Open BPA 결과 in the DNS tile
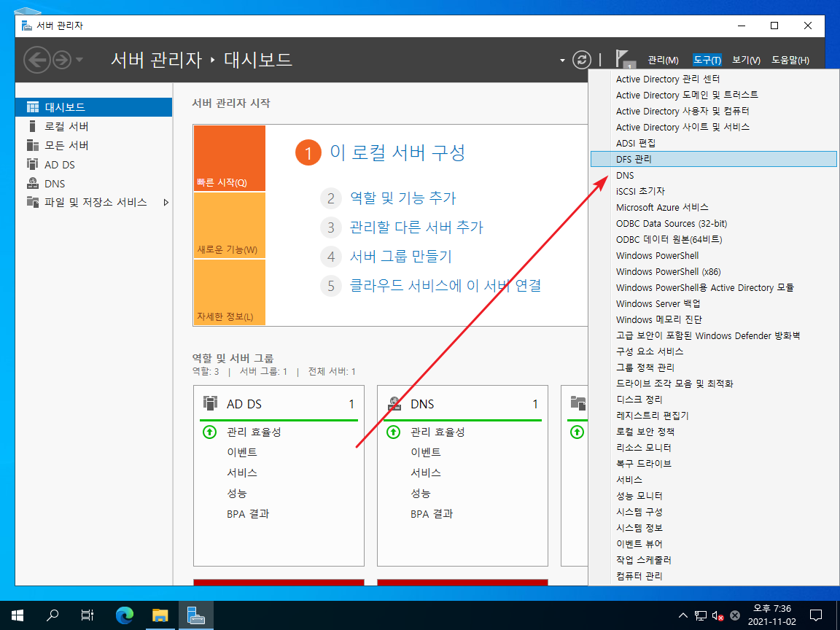Viewport: 840px width, 630px height. coord(432,514)
